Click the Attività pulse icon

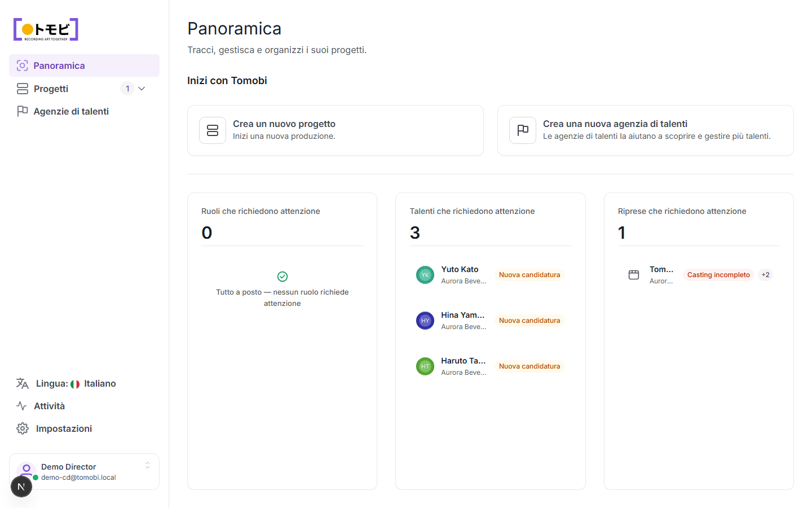[x=22, y=406]
